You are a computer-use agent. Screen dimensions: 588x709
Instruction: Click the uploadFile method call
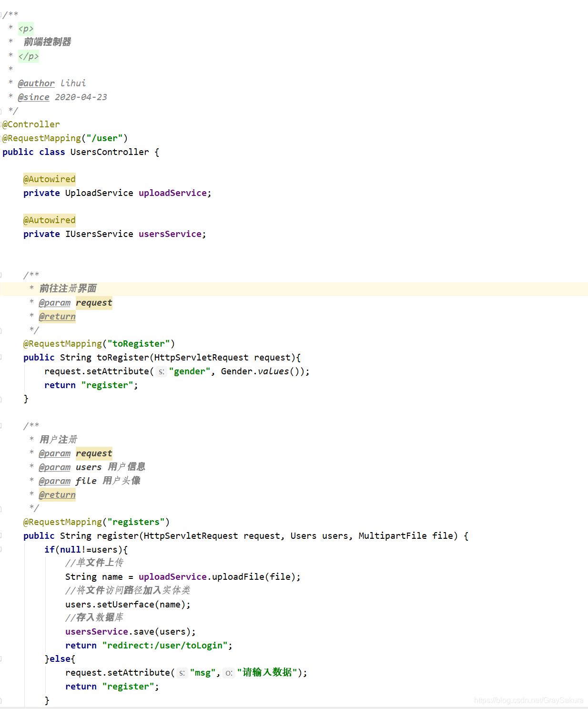pyautogui.click(x=238, y=577)
